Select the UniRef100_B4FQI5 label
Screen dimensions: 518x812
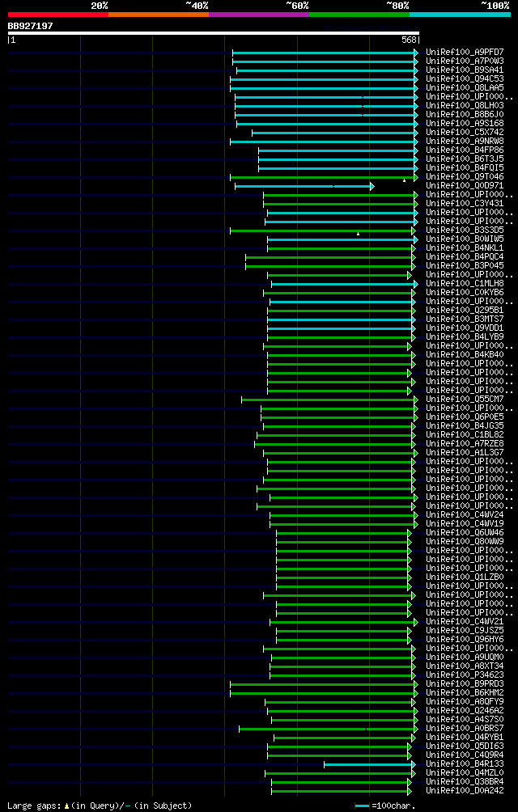click(465, 167)
